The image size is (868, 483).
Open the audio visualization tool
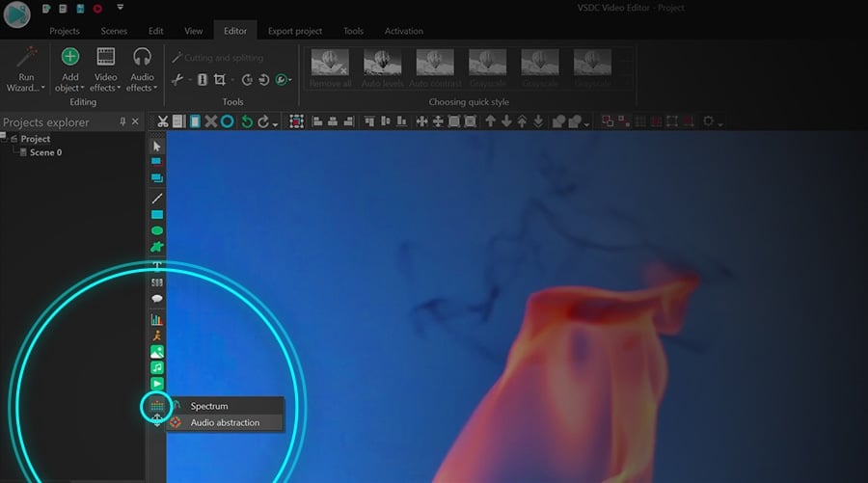(156, 406)
